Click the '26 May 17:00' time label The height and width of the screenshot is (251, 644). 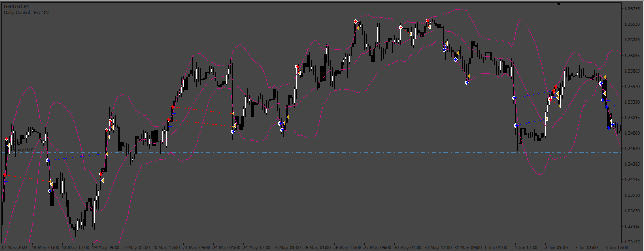point(348,247)
